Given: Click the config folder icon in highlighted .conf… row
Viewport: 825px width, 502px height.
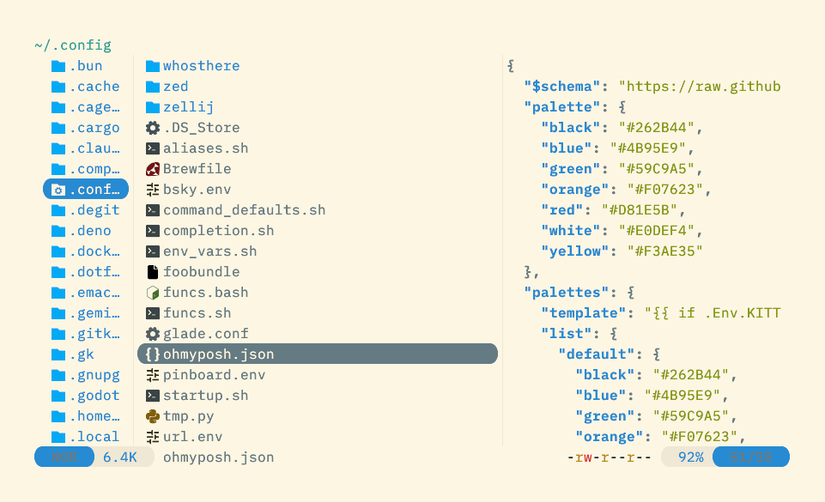Looking at the screenshot, I should 58,189.
